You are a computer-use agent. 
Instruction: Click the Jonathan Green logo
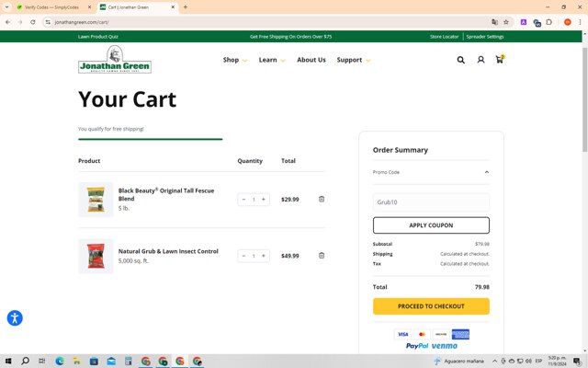pos(115,59)
